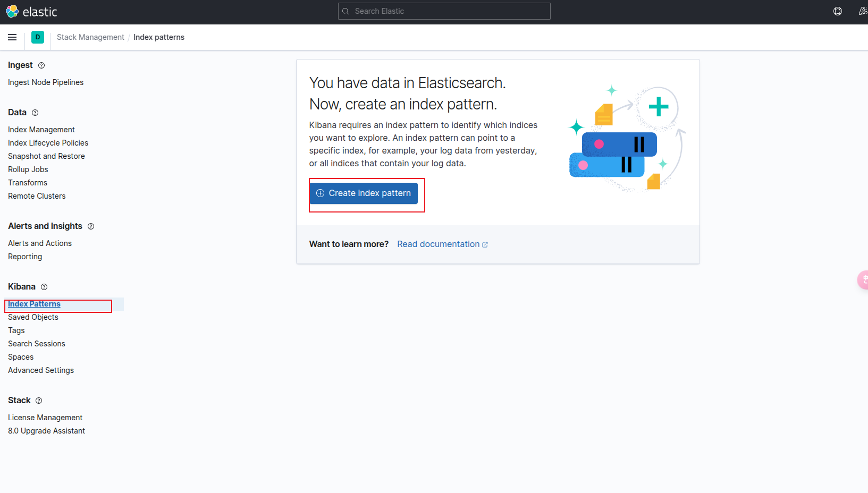The image size is (868, 493).
Task: Click the Elastic logo
Action: pyautogui.click(x=31, y=12)
